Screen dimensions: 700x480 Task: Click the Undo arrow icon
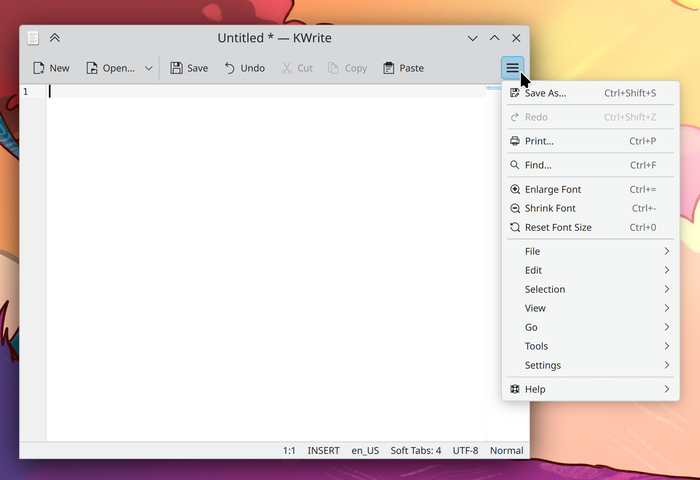[x=230, y=68]
